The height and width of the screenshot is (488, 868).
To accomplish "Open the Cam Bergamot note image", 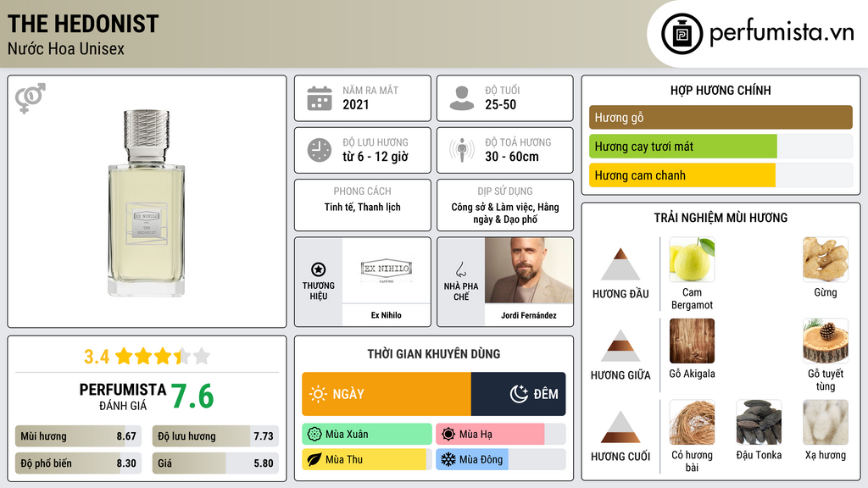I will (692, 259).
